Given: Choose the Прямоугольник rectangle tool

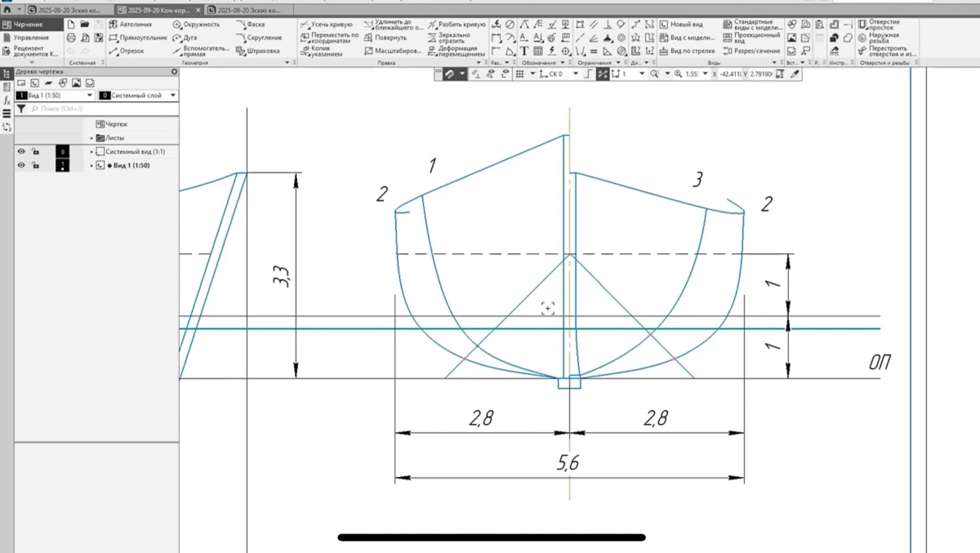Looking at the screenshot, I should [137, 38].
